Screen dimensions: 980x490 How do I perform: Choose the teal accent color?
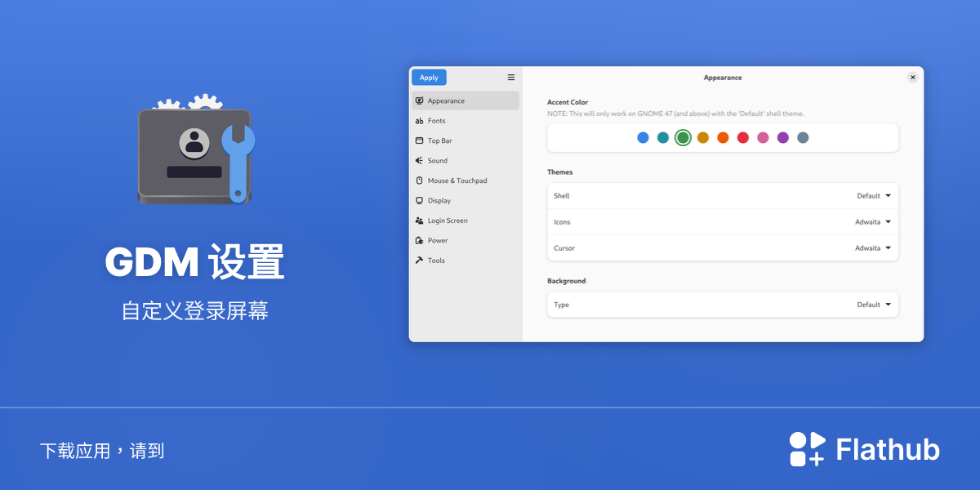click(663, 137)
